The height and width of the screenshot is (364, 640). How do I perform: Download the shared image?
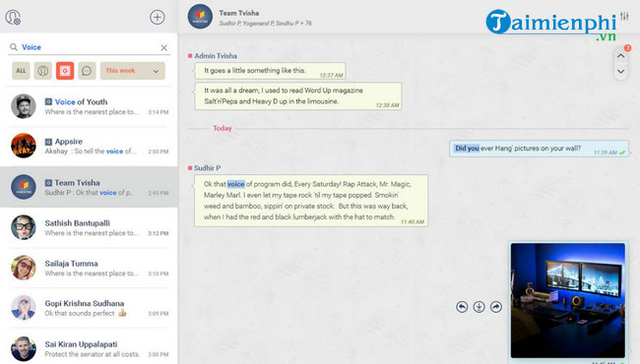[x=479, y=307]
